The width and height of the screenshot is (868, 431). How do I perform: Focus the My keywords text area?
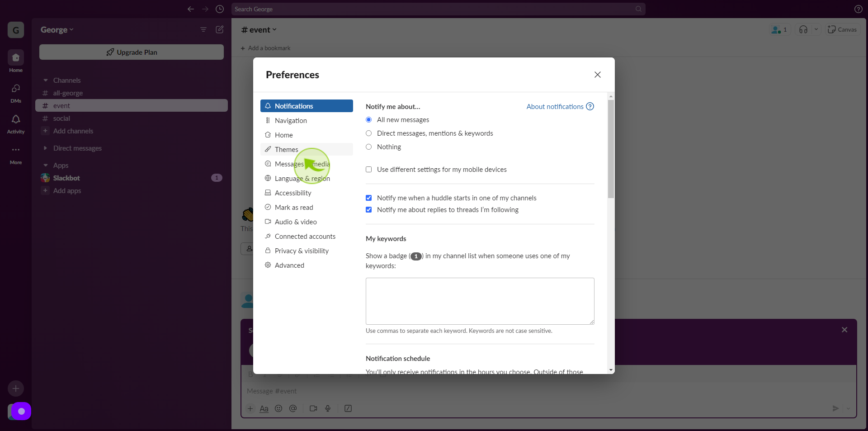tap(480, 301)
